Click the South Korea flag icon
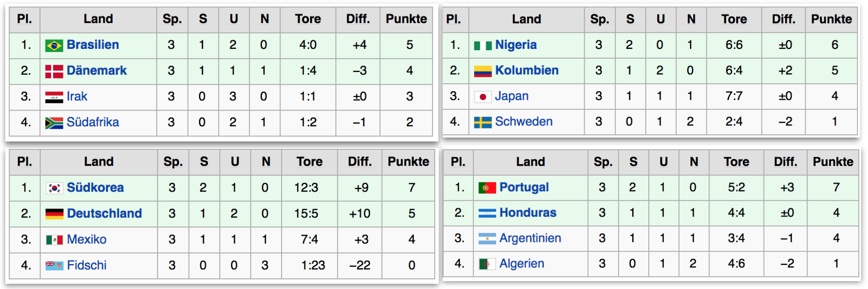The height and width of the screenshot is (289, 868). tap(55, 188)
